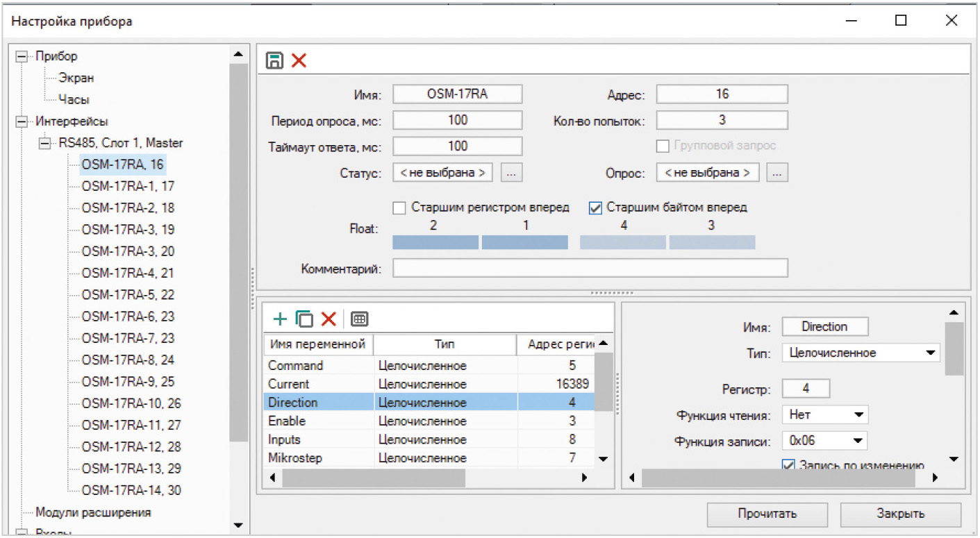Open the Функция записи 0x06 dropdown
Viewport: 980px width, 538px height.
[824, 440]
